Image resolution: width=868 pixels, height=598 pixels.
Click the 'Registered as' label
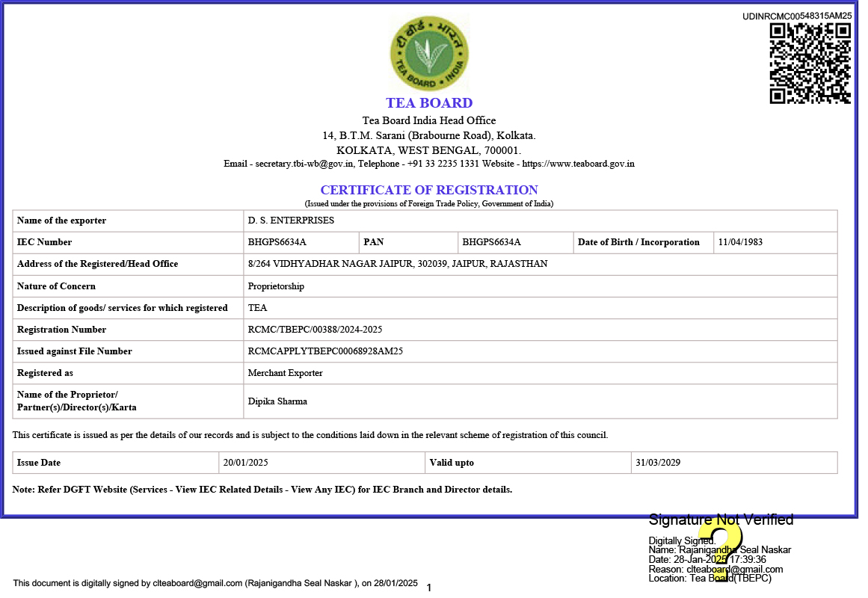tap(45, 373)
